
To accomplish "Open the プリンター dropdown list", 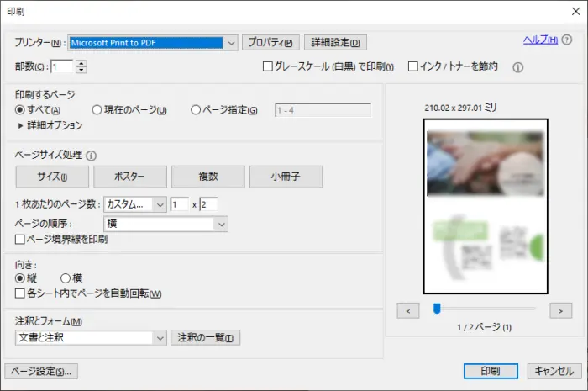I will pos(231,42).
